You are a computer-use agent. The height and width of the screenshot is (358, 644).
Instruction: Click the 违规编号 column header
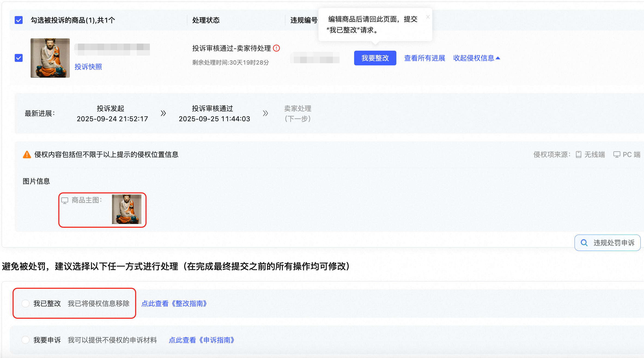click(x=304, y=20)
